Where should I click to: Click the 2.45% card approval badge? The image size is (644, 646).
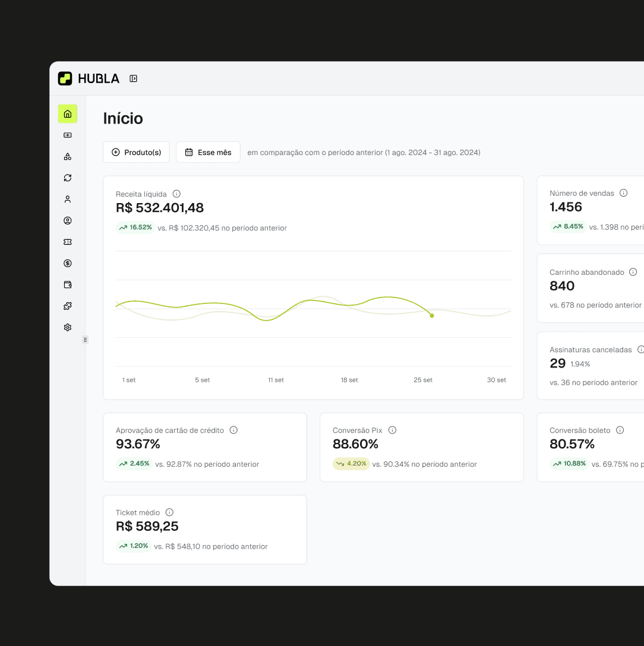(x=134, y=464)
